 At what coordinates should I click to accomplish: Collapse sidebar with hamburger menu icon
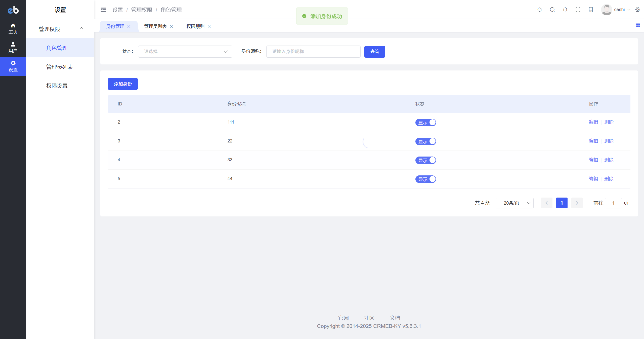[x=103, y=10]
